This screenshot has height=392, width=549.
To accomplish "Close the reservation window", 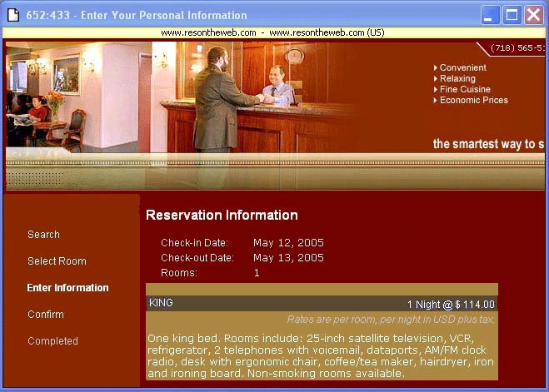I will coord(532,14).
